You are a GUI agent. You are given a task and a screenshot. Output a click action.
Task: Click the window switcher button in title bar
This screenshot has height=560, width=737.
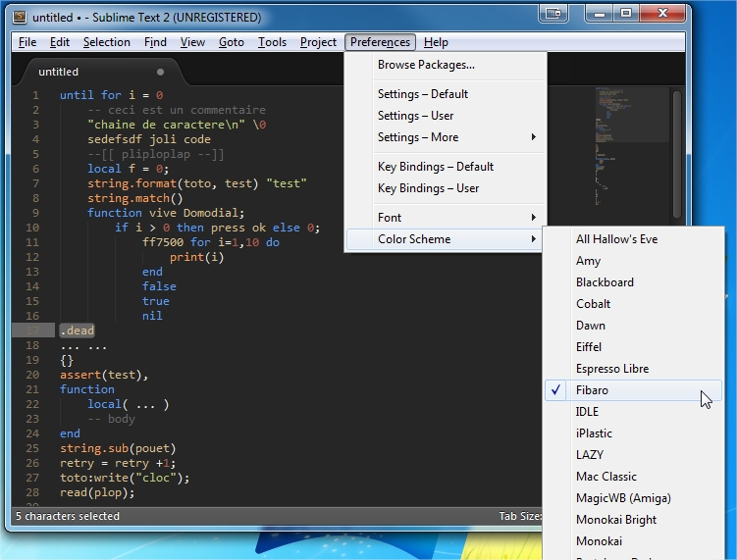553,13
